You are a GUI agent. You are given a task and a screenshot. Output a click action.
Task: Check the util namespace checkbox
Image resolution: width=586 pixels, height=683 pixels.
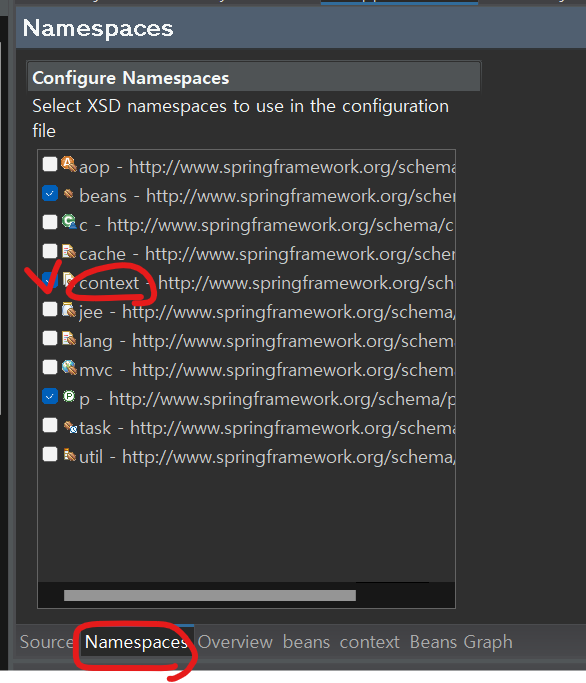click(50, 454)
